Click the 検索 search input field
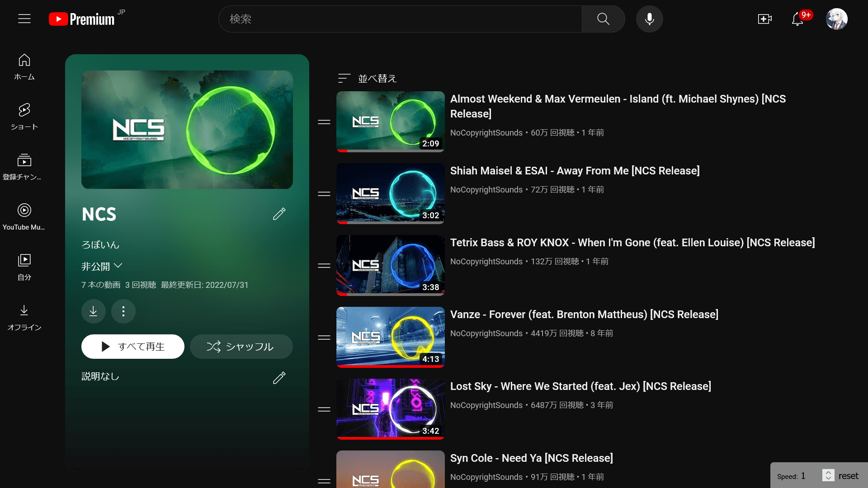This screenshot has width=868, height=488. (400, 19)
